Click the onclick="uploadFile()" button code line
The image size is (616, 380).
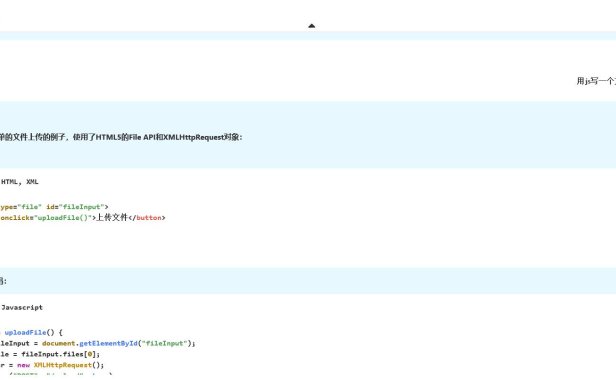click(x=82, y=218)
